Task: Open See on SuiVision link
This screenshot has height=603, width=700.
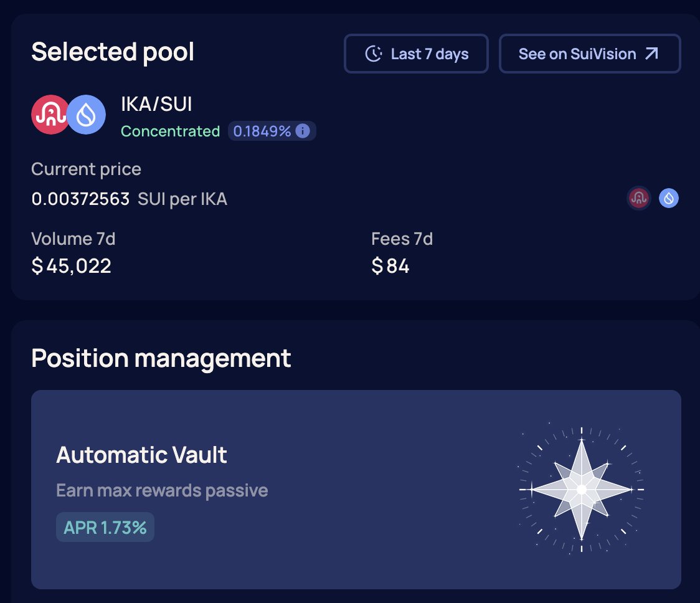Action: point(590,54)
